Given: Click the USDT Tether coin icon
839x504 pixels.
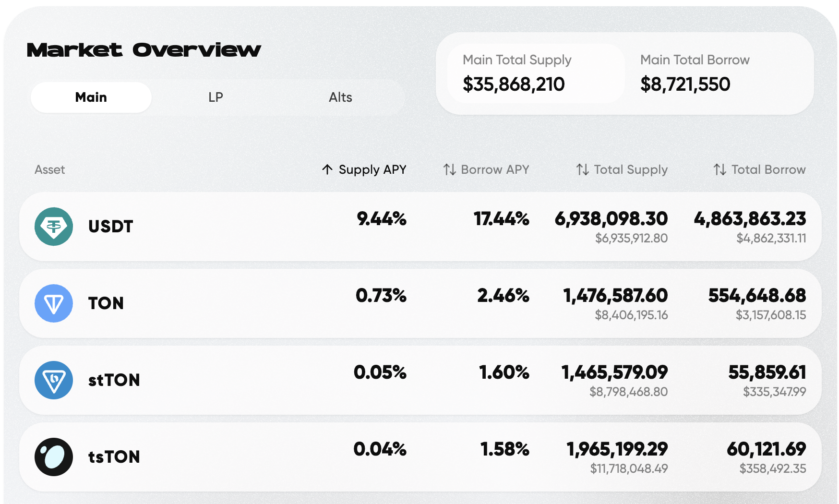Looking at the screenshot, I should point(54,227).
